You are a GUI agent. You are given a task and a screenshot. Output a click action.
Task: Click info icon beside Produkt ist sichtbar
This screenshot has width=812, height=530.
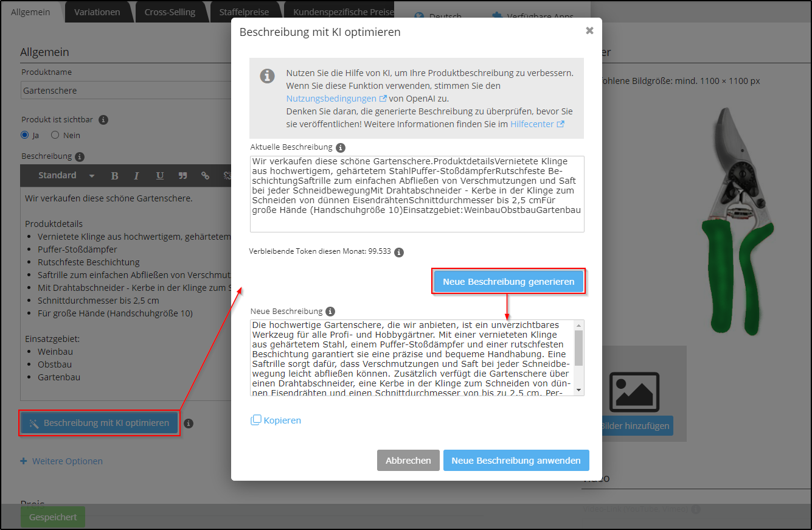103,120
